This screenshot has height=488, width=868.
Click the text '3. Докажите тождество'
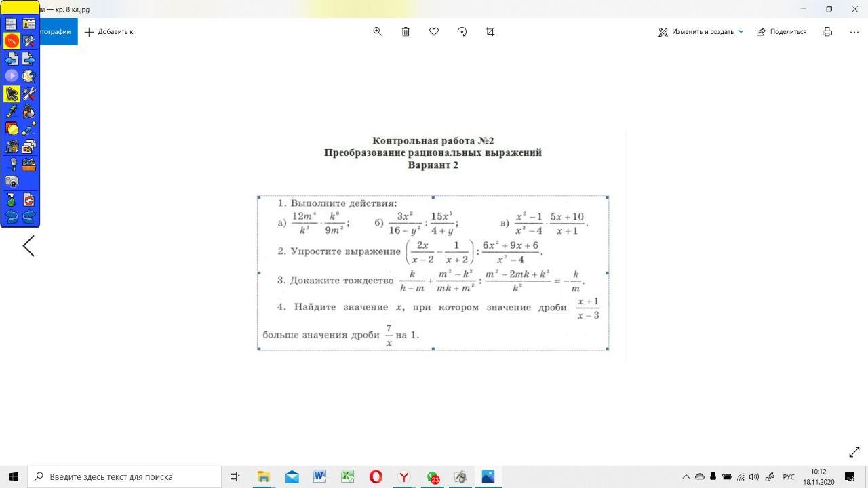click(335, 280)
